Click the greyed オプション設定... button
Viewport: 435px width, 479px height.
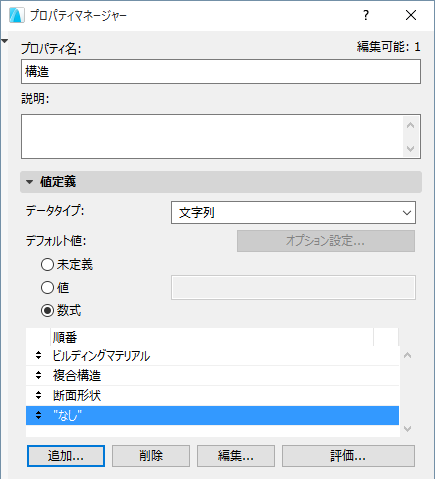pyautogui.click(x=326, y=241)
